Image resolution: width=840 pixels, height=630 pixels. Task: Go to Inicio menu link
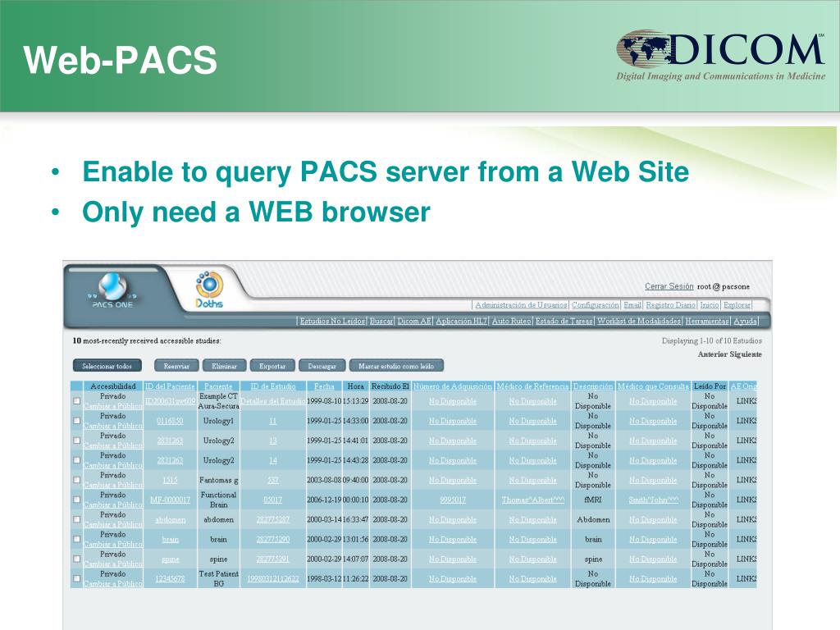click(x=710, y=305)
